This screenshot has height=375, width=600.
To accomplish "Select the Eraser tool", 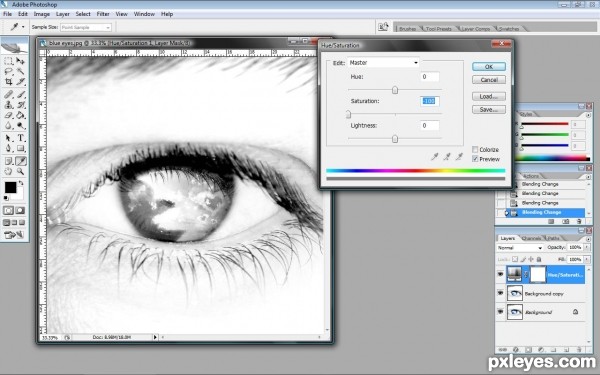I will click(x=8, y=115).
